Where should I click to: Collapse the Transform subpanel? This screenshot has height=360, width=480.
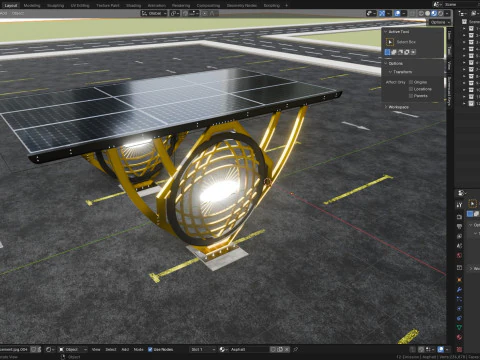tap(390, 72)
